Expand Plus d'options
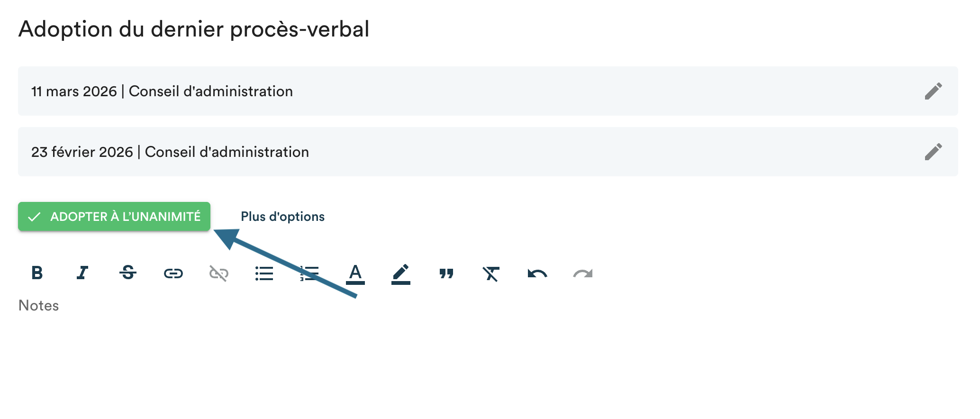This screenshot has height=419, width=980. 282,217
